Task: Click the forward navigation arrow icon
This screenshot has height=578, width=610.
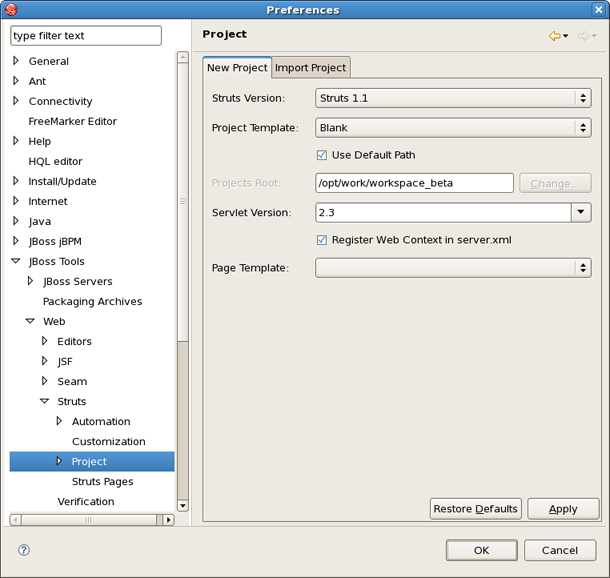Action: 583,36
